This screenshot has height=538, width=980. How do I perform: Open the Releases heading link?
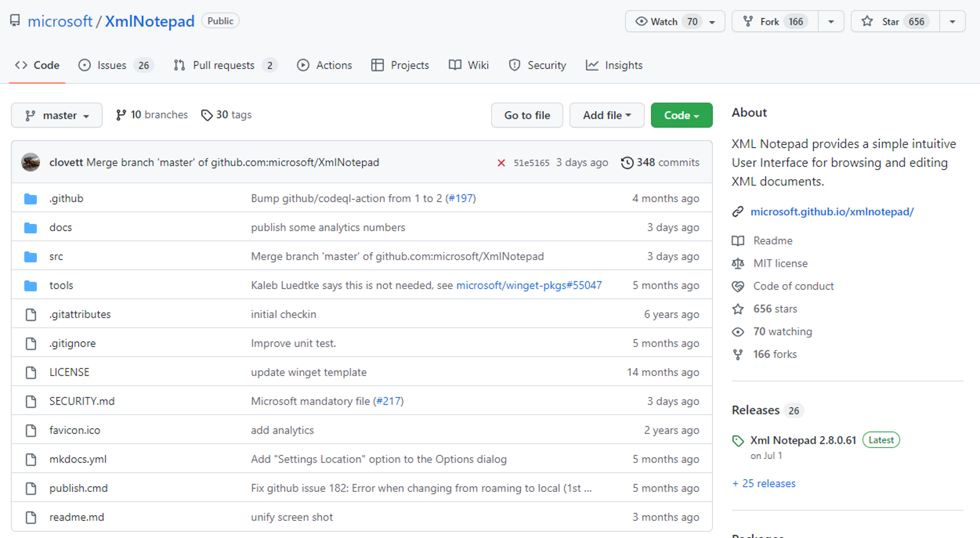[x=756, y=410]
